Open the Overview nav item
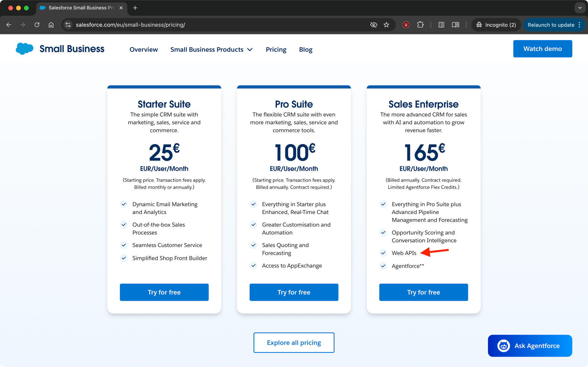588x367 pixels. [144, 49]
